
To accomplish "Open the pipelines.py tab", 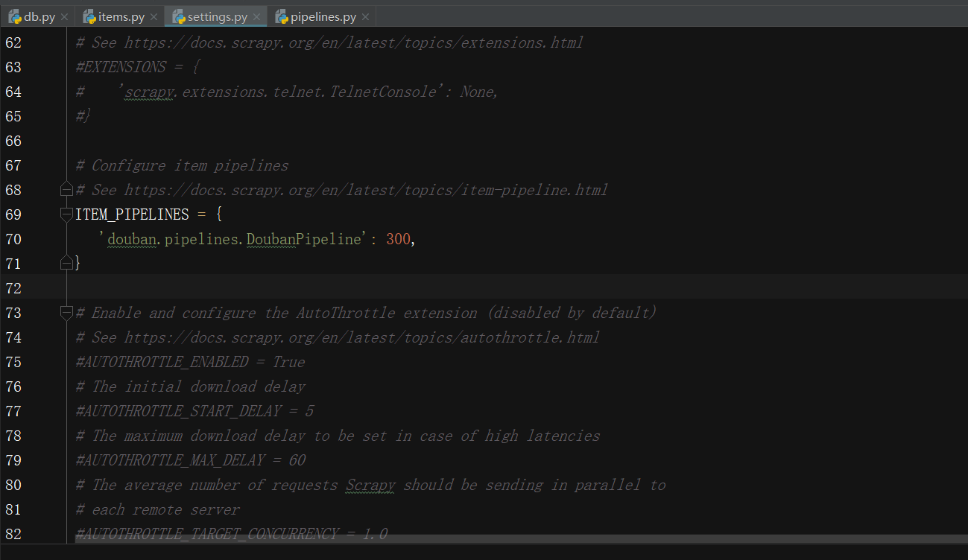I will (323, 16).
